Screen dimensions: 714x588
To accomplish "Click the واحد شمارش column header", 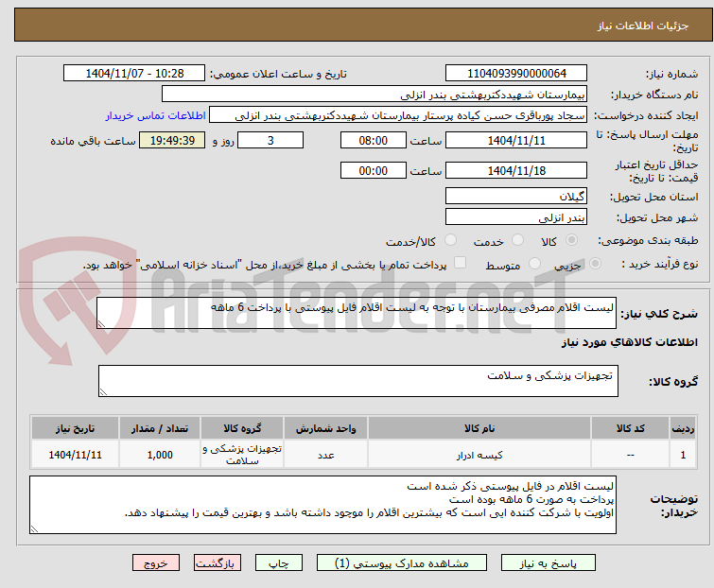I will [325, 428].
